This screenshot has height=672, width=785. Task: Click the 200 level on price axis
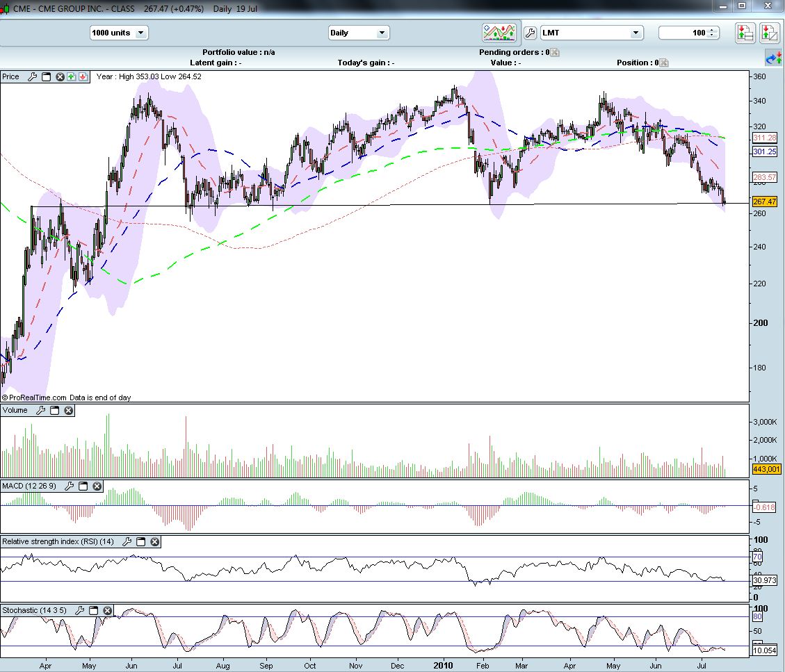(x=761, y=322)
